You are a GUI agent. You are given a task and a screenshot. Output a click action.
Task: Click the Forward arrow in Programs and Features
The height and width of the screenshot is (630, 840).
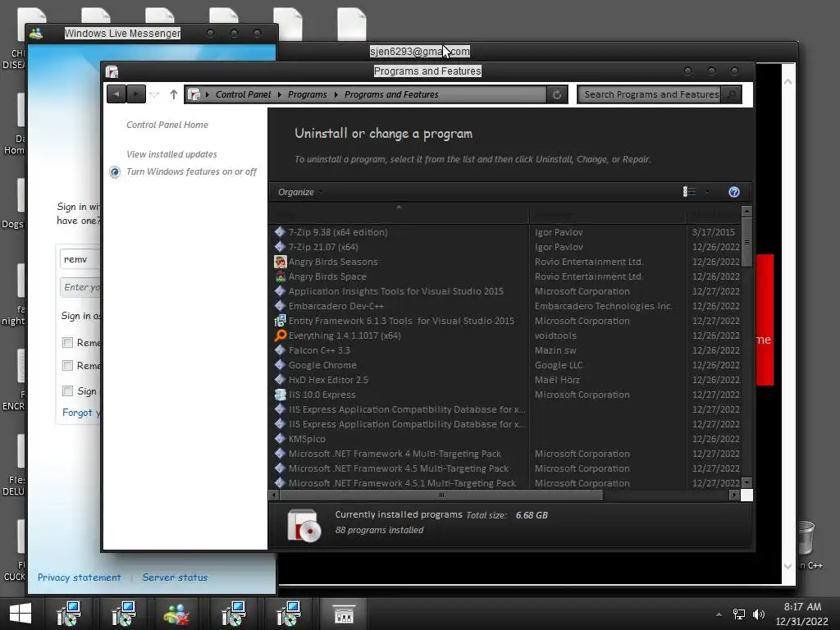136,94
